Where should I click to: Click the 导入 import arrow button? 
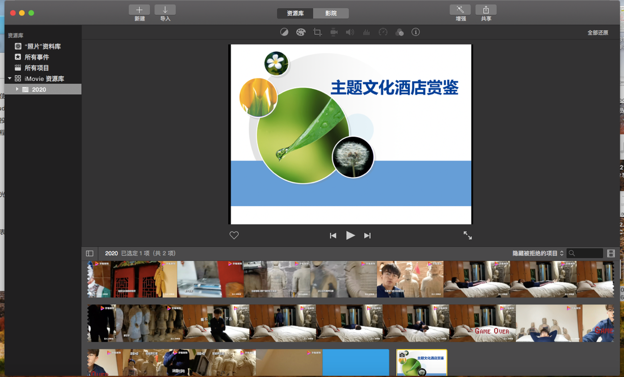(x=165, y=10)
